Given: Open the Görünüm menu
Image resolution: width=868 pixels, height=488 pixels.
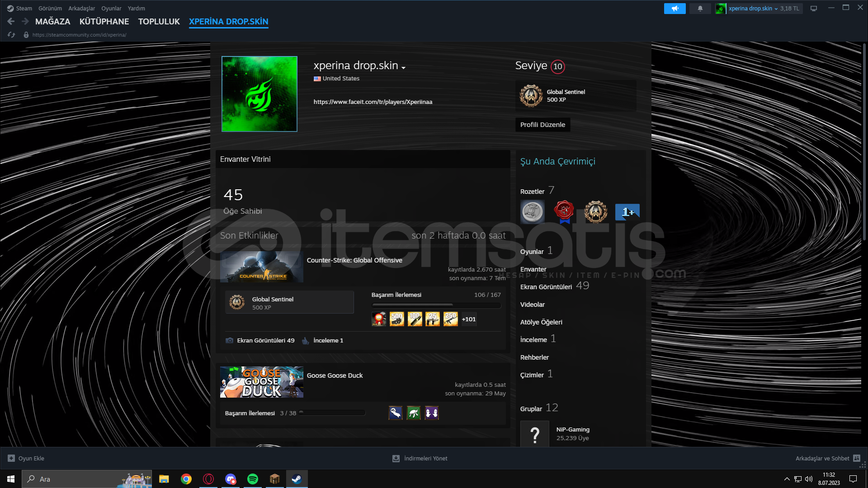Looking at the screenshot, I should (x=50, y=8).
